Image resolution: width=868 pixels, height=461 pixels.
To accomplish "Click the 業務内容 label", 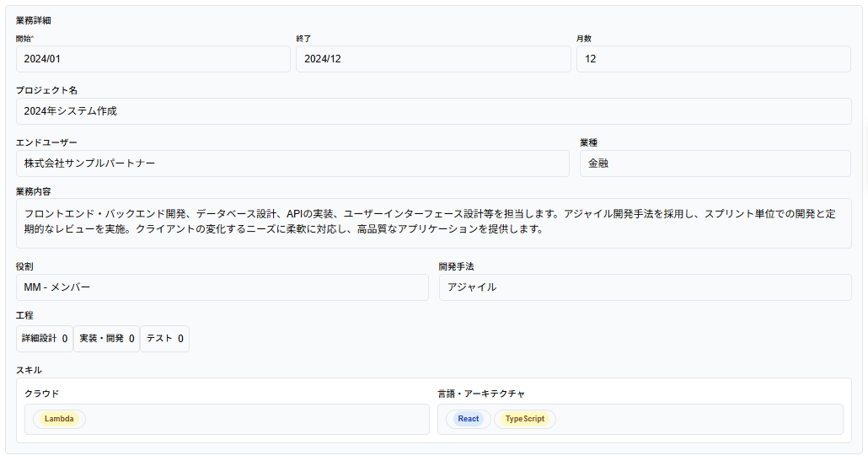I will click(x=33, y=191).
